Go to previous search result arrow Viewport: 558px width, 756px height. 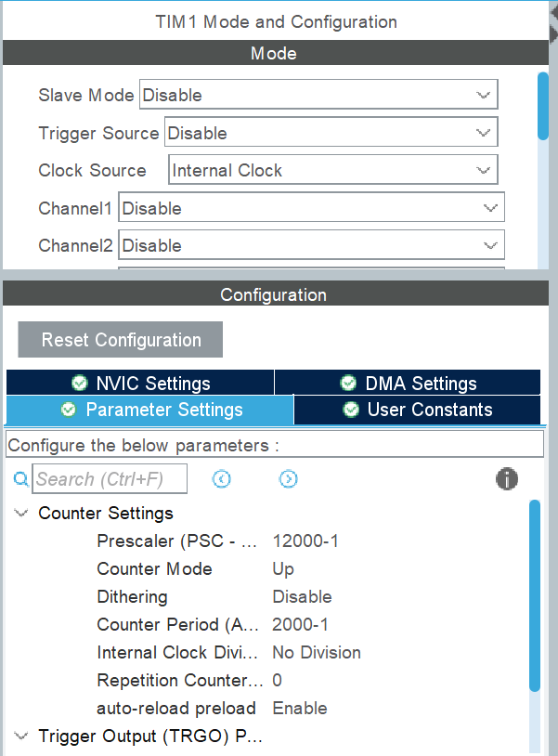[221, 479]
